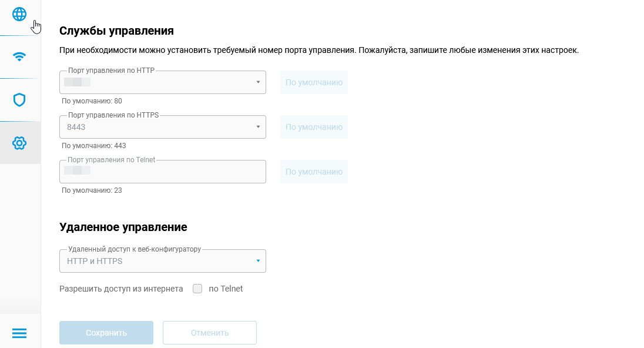Enable Telnet access from the internet checkbox
Screen dimensions: 644x348
tap(197, 289)
